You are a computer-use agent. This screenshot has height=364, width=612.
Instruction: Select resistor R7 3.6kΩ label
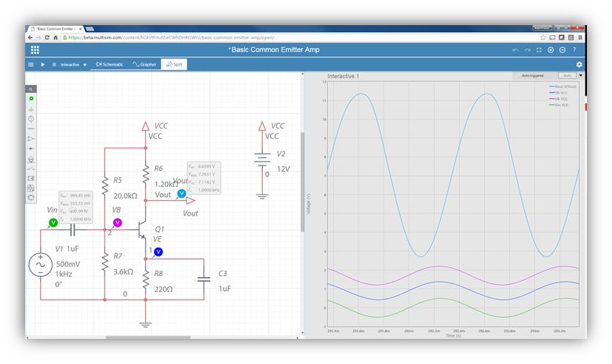(123, 271)
